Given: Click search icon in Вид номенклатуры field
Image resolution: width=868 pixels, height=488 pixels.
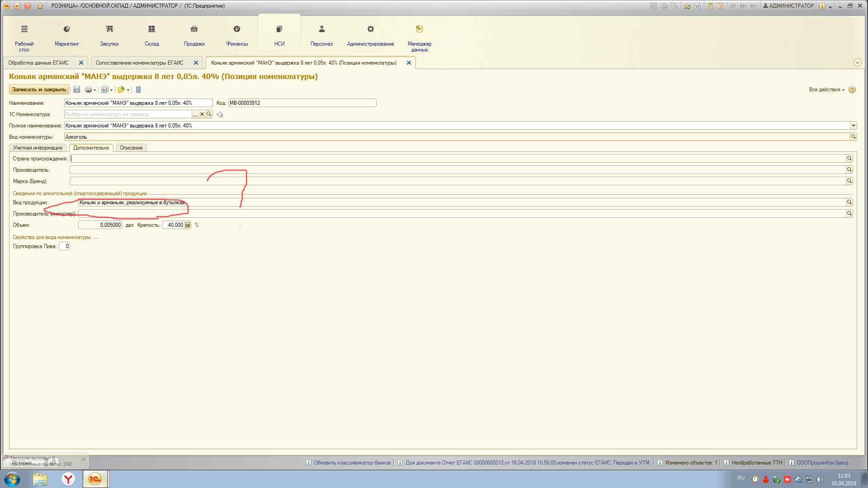Looking at the screenshot, I should point(854,137).
